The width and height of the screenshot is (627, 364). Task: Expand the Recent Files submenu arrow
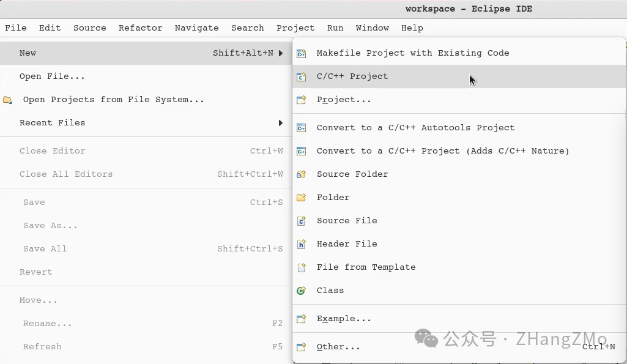[281, 123]
